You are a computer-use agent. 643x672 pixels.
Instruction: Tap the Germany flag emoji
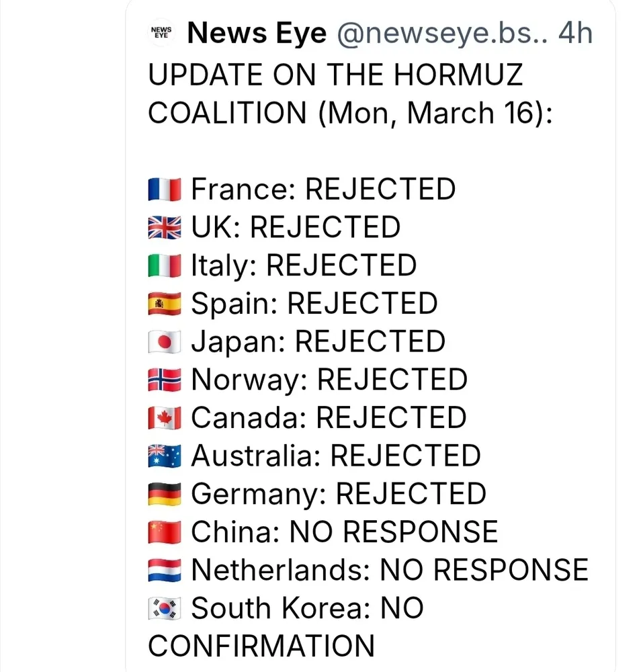coord(165,495)
